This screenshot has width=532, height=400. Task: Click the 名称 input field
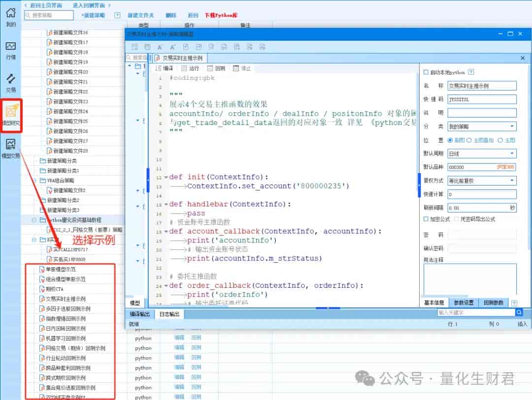pos(482,86)
